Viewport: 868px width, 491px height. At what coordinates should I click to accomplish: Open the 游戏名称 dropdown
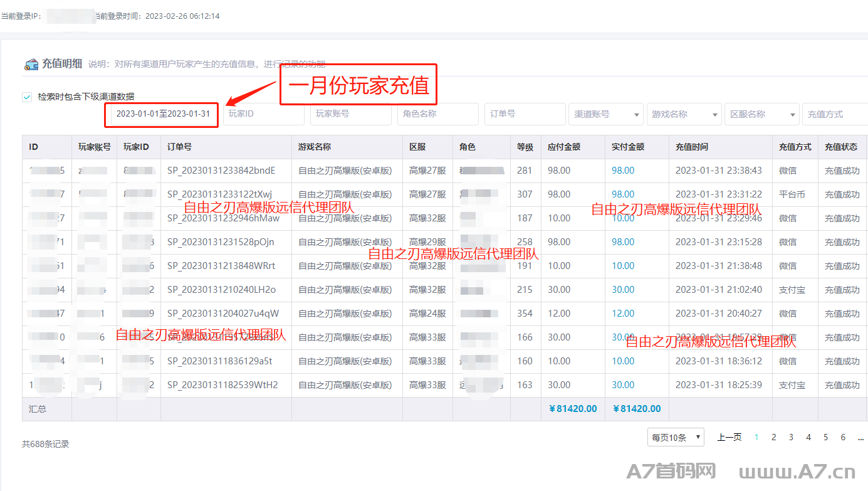[x=684, y=114]
